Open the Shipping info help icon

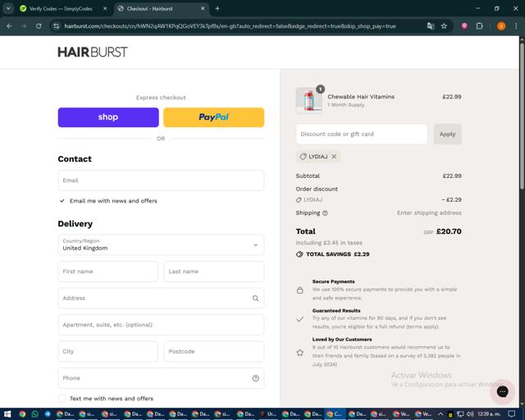coord(325,213)
